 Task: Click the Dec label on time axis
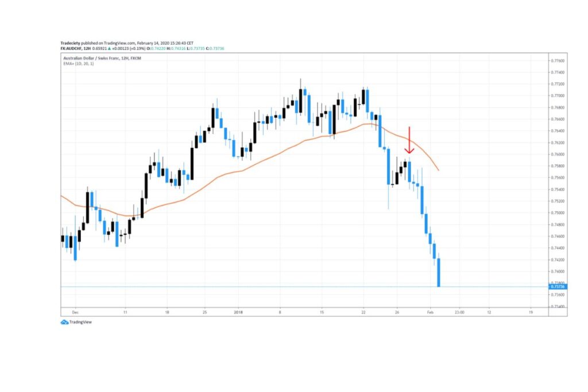tap(74, 312)
